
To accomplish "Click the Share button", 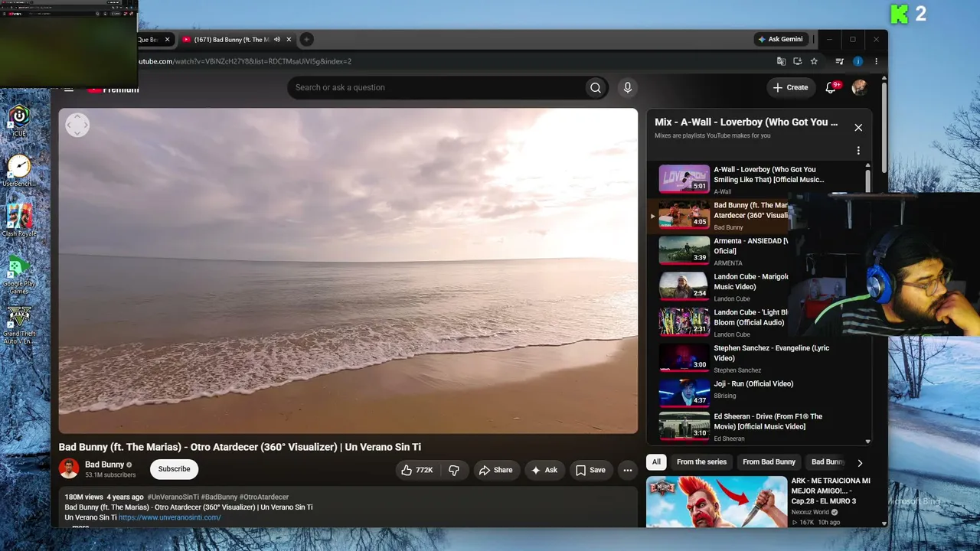I will pyautogui.click(x=496, y=470).
